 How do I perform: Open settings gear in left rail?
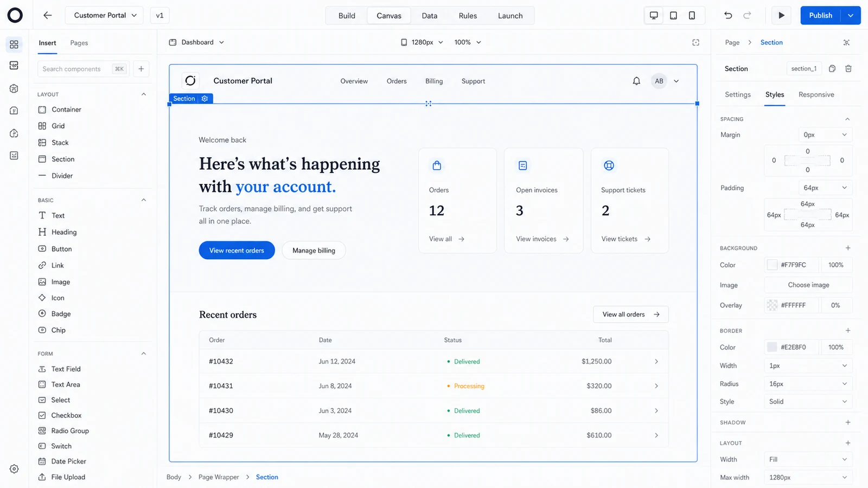pos(14,469)
